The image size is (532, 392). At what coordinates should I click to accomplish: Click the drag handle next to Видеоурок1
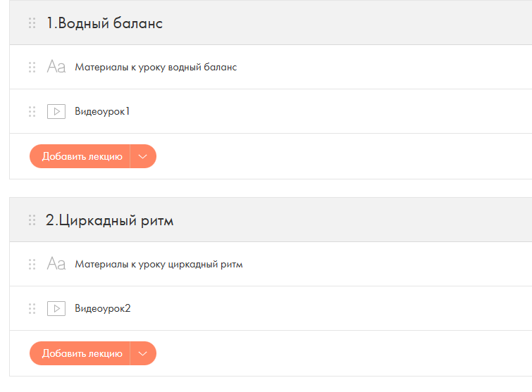pos(32,111)
